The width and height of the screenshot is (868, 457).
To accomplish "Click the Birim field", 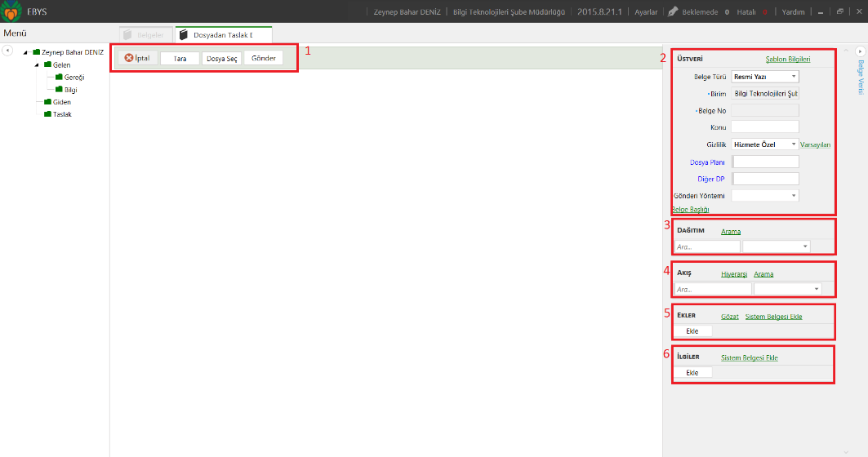I will pos(765,94).
